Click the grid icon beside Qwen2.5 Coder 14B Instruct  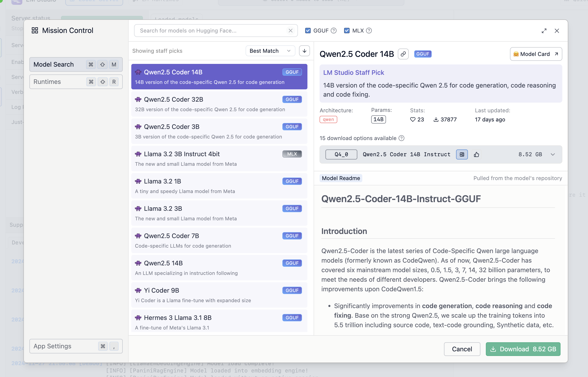(462, 154)
